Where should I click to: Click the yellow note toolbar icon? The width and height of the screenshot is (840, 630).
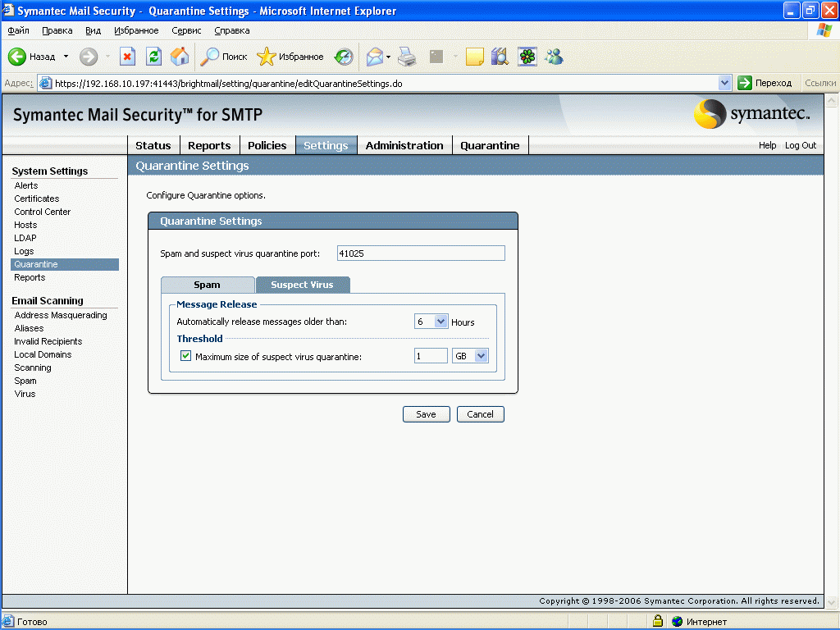point(475,57)
